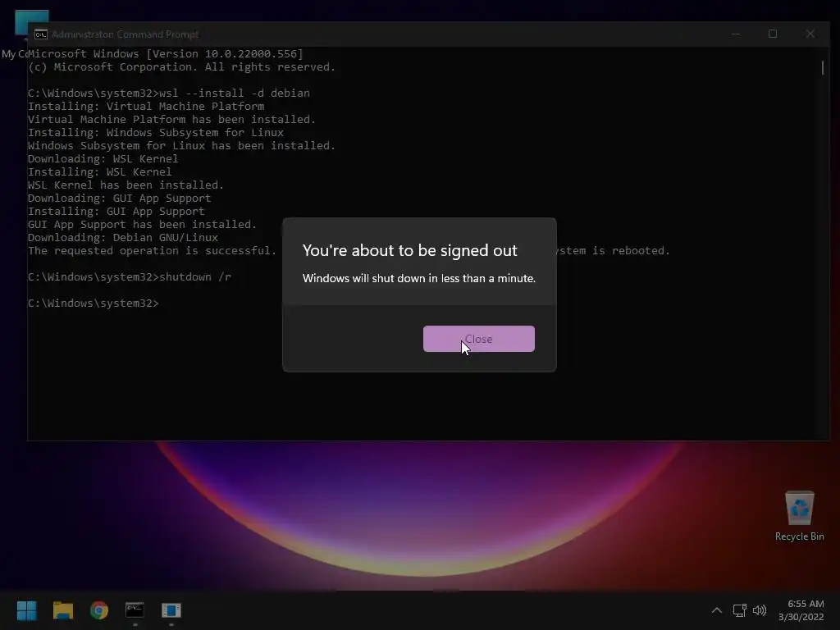This screenshot has width=840, height=630.
Task: Show hidden system tray icons
Action: pos(717,610)
